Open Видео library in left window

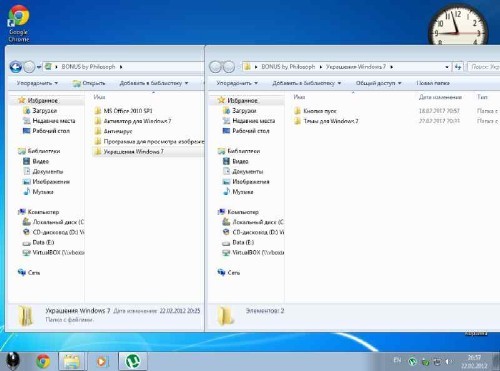coord(36,161)
